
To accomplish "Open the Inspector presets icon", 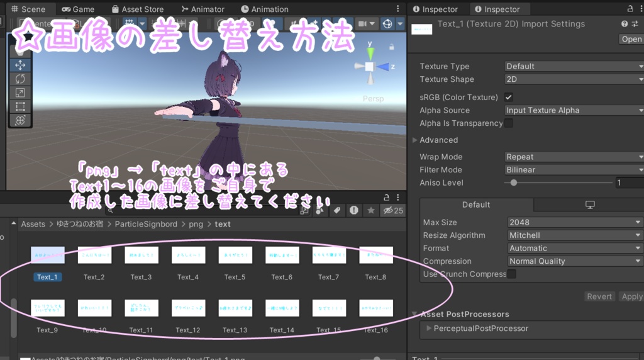I will click(635, 24).
